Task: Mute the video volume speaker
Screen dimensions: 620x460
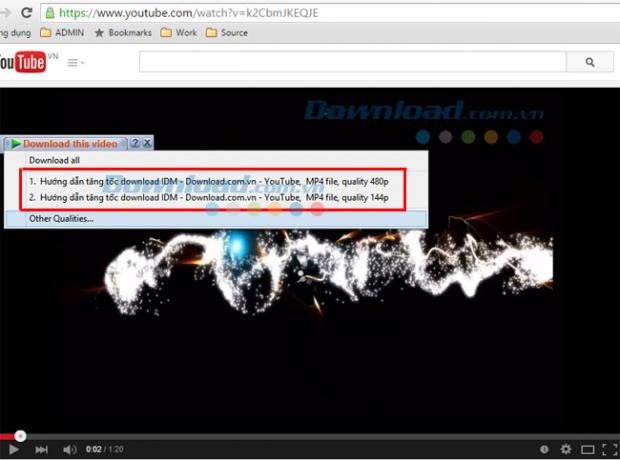Action: point(70,449)
